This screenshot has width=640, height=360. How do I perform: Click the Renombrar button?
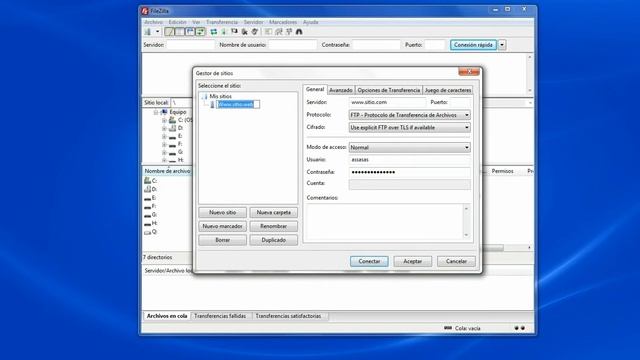tap(273, 226)
